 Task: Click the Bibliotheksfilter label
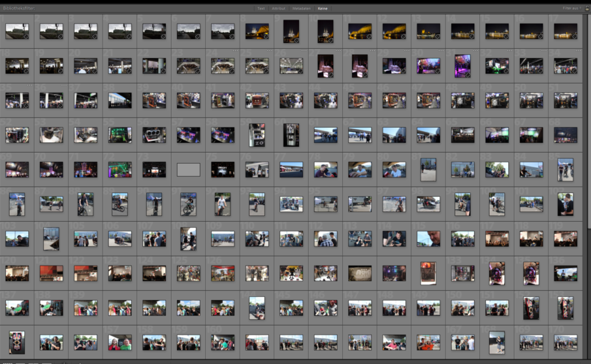(20, 8)
